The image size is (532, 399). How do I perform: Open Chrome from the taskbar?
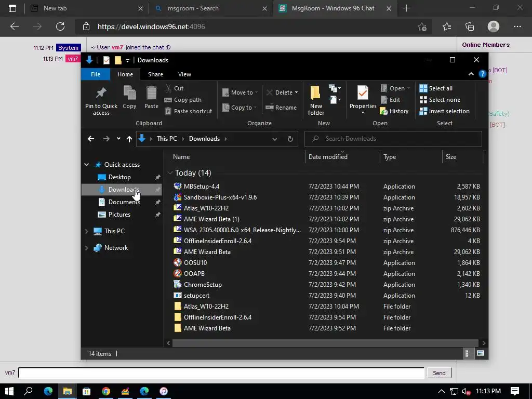106,391
